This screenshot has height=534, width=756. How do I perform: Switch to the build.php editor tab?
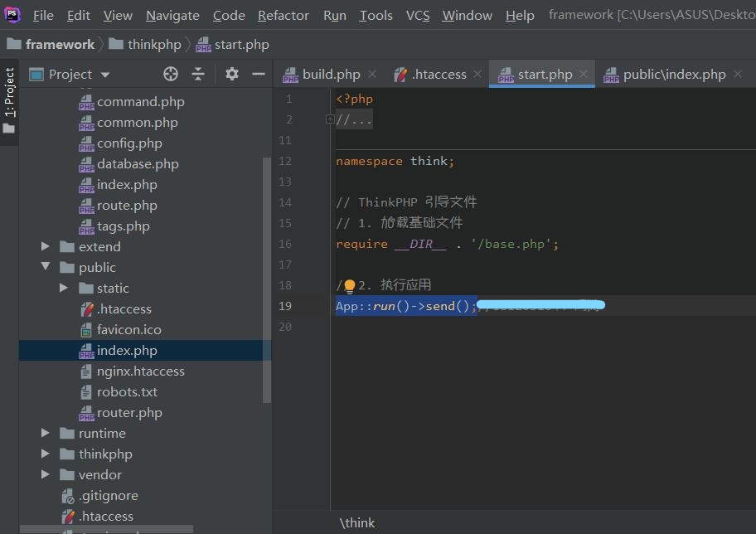click(x=331, y=75)
